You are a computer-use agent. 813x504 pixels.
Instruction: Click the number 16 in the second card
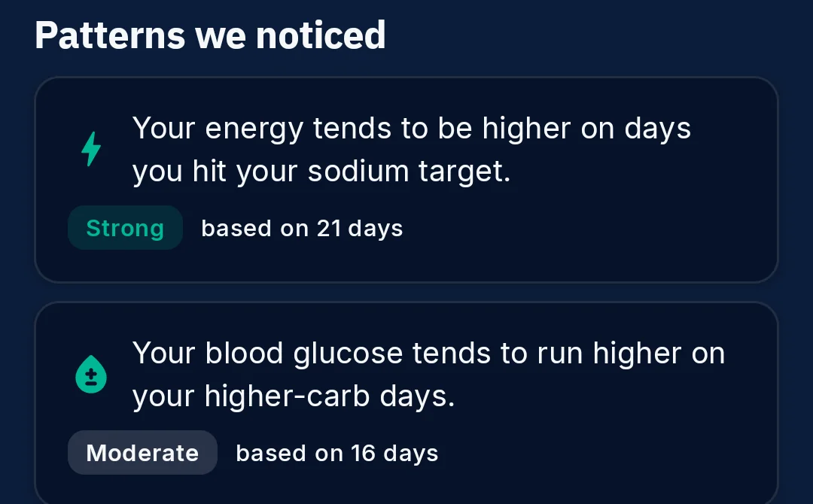pyautogui.click(x=363, y=454)
